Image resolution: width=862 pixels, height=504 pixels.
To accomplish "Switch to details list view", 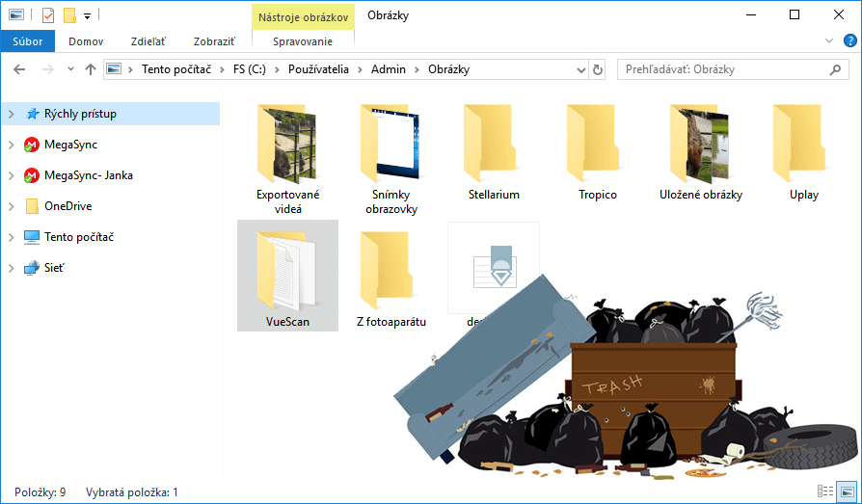I will point(825,491).
